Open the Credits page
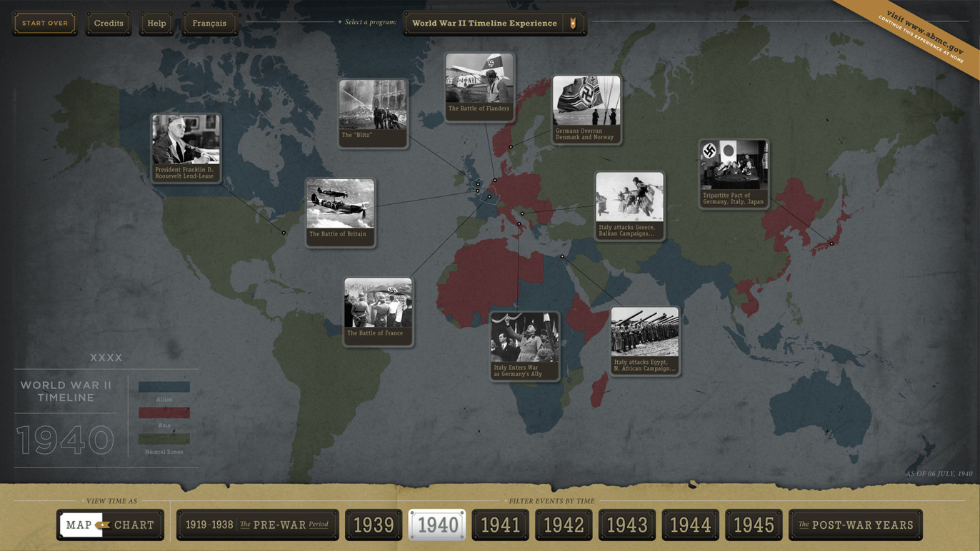The image size is (980, 551). 109,24
